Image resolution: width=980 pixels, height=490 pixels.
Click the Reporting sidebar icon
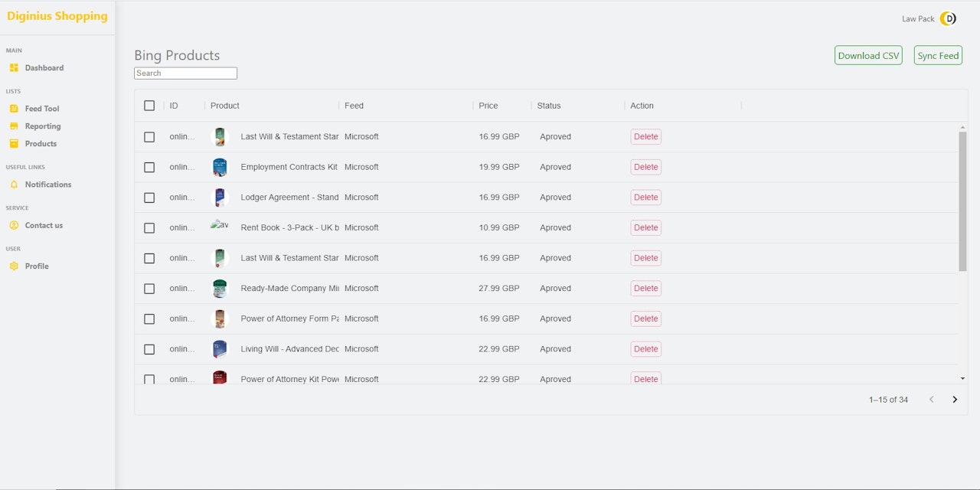14,126
